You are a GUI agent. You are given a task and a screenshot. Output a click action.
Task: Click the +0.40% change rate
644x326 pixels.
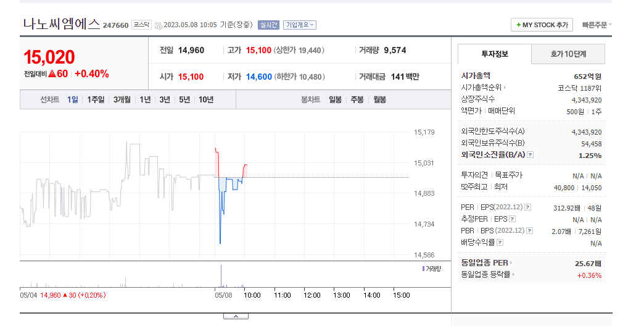tap(92, 74)
